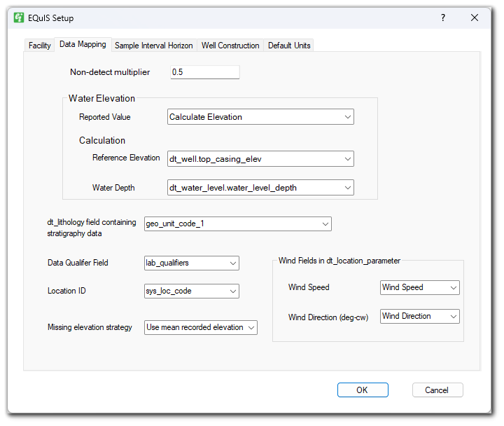504x426 pixels.
Task: Click the Water Depth label
Action: (x=113, y=188)
